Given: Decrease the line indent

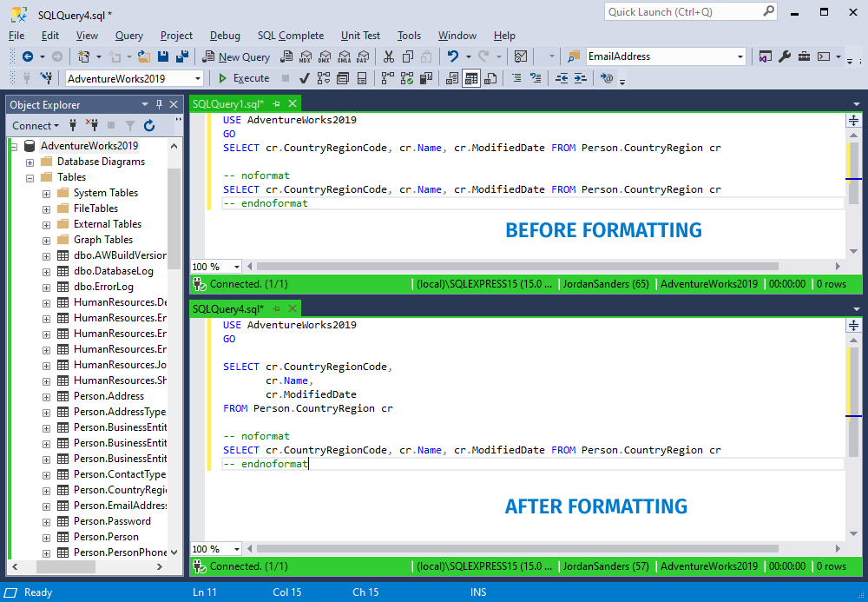Looking at the screenshot, I should click(x=562, y=78).
